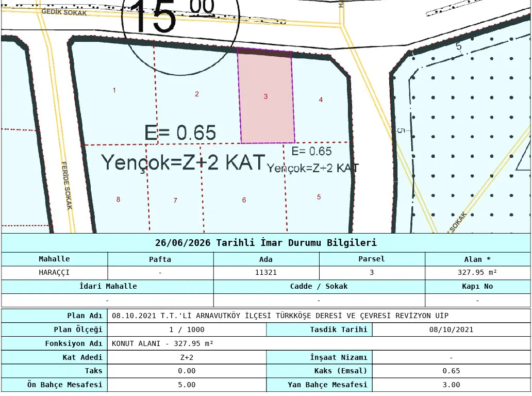The width and height of the screenshot is (532, 396).
Task: Click the "Cadde / Sokak" header cell
Action: click(319, 286)
